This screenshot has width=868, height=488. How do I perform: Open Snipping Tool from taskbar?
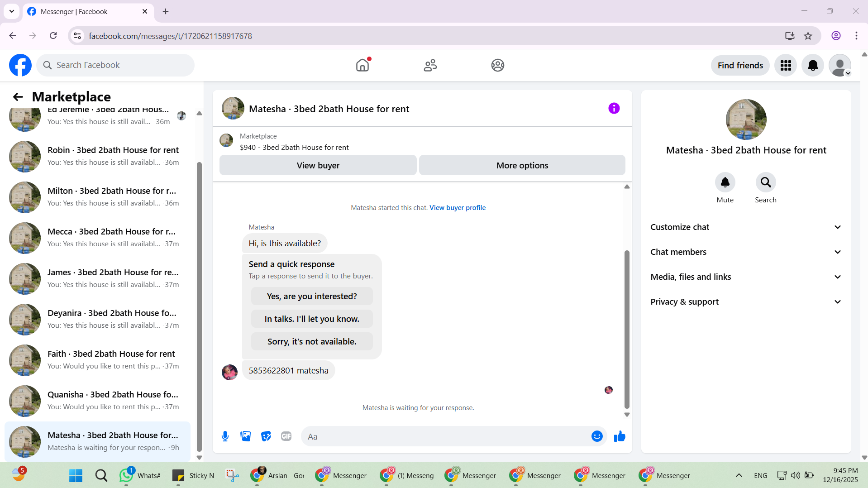233,475
